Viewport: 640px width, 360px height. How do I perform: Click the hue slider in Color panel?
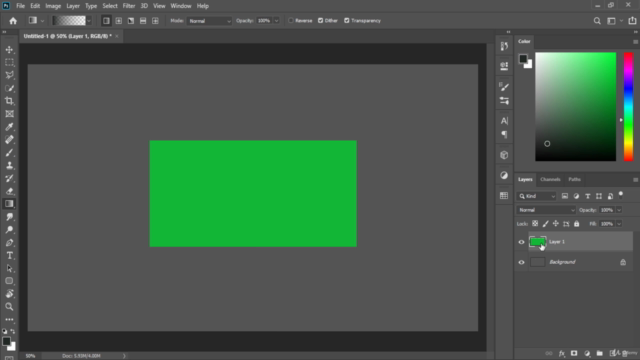click(x=628, y=107)
